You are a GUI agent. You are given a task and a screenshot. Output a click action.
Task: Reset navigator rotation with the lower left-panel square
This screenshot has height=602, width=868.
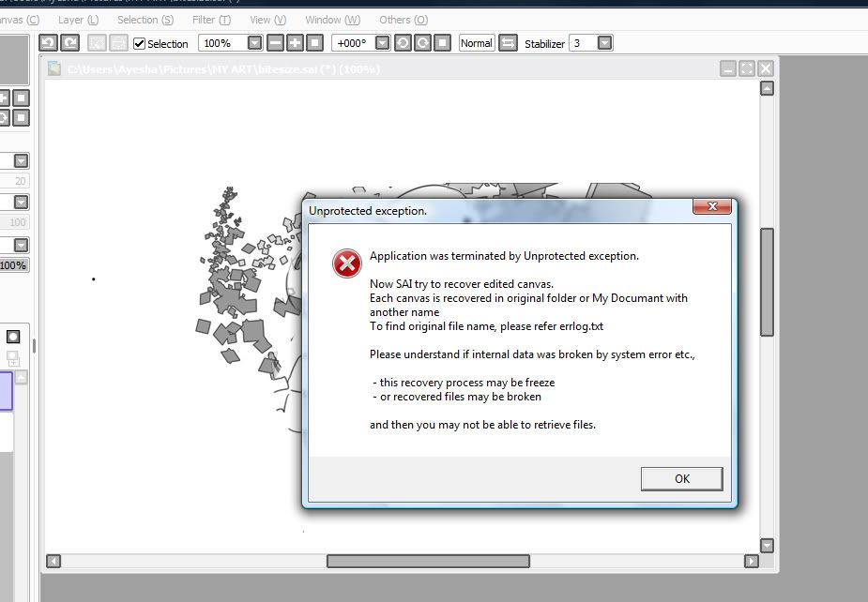tap(21, 118)
